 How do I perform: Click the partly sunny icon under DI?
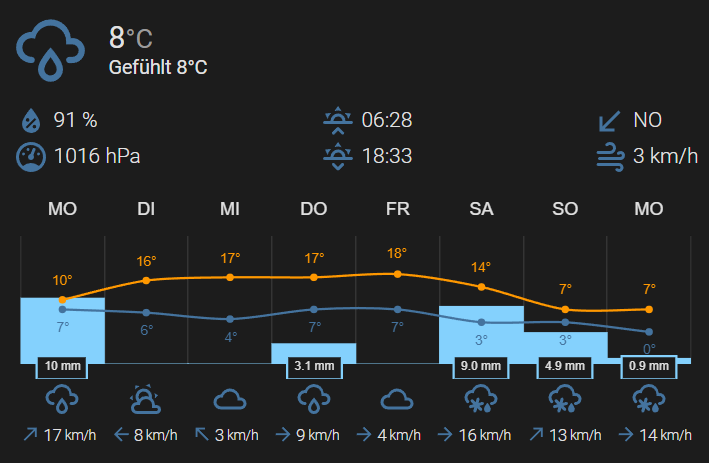click(x=146, y=400)
